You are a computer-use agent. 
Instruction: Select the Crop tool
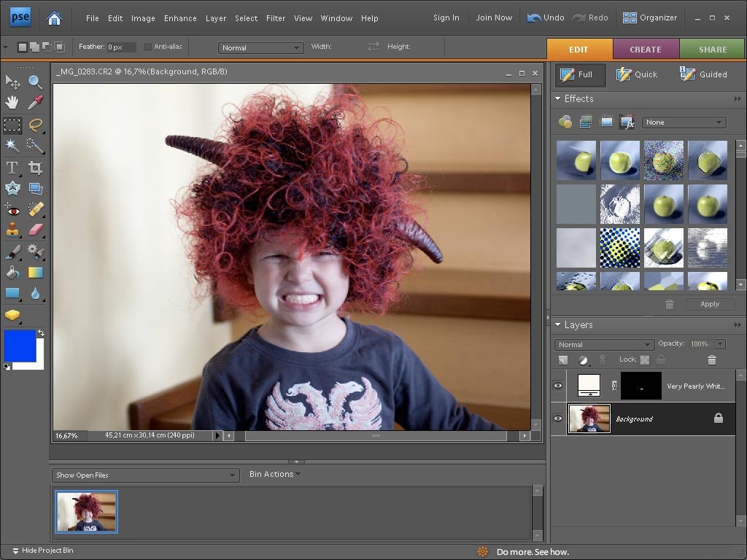(x=34, y=168)
